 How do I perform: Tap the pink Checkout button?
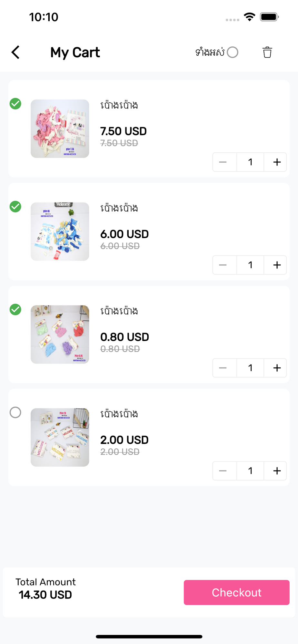tap(236, 592)
